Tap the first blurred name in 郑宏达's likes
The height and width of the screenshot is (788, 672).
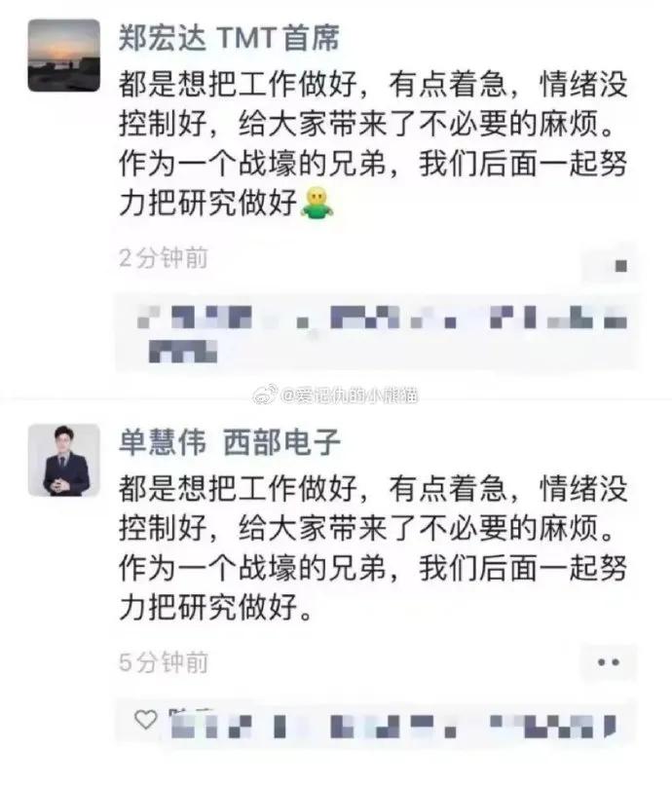(194, 317)
